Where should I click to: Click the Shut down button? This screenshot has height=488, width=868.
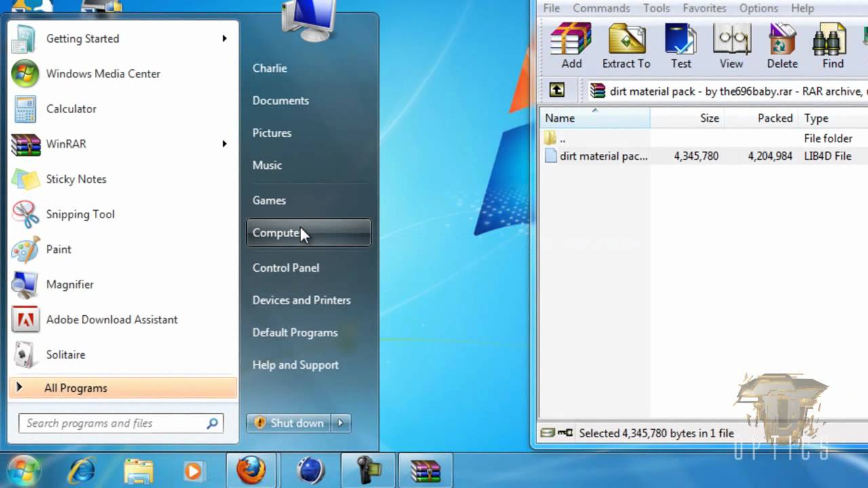pos(290,423)
